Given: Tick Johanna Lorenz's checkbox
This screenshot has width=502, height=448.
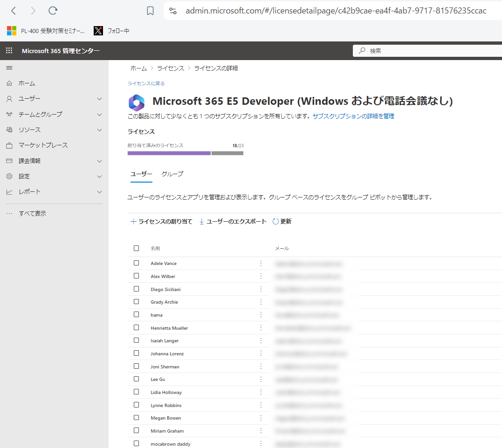Looking at the screenshot, I should point(137,353).
